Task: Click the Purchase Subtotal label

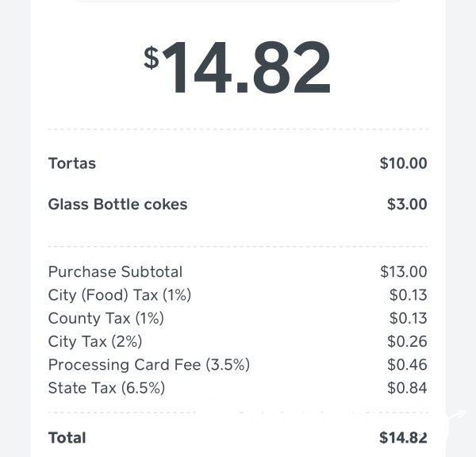Action: 115,271
